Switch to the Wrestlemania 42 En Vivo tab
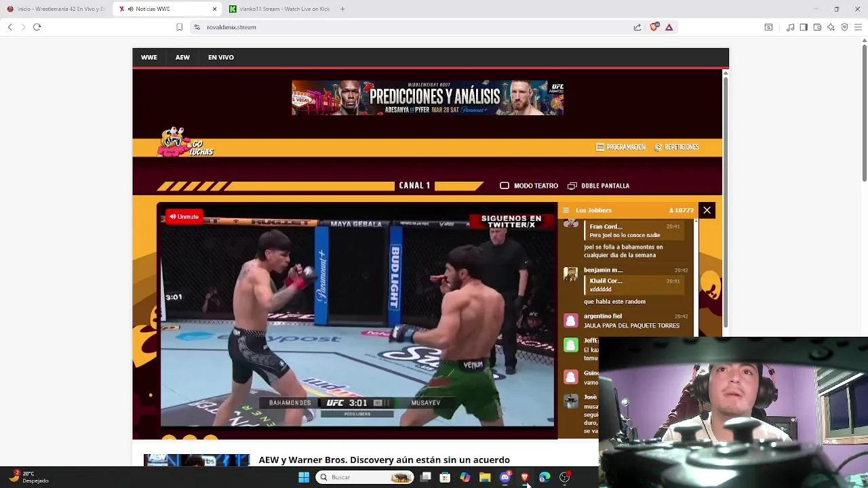The height and width of the screenshot is (488, 868). click(x=56, y=9)
